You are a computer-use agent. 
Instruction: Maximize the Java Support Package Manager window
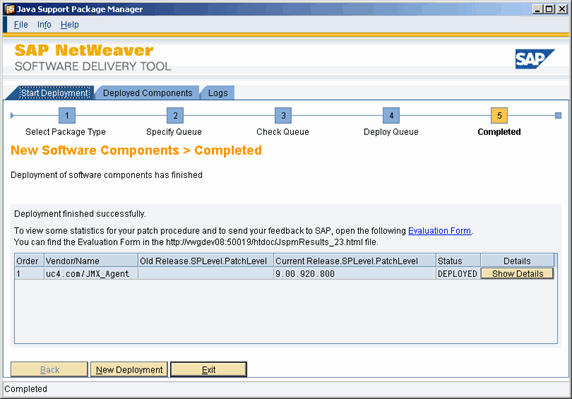coord(549,9)
